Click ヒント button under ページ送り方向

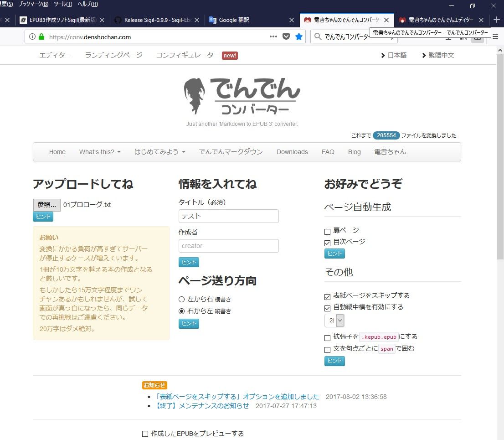189,324
